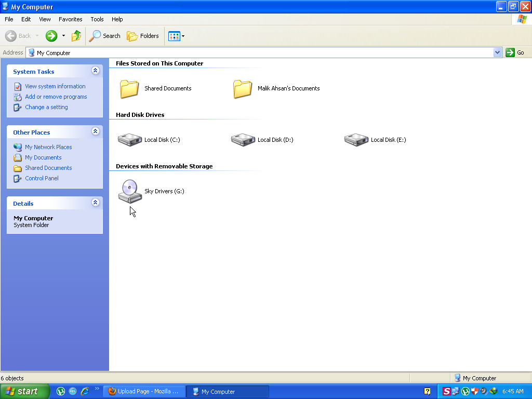Open the Local Disk (C:) drive icon
The width and height of the screenshot is (532, 399).
pos(129,140)
